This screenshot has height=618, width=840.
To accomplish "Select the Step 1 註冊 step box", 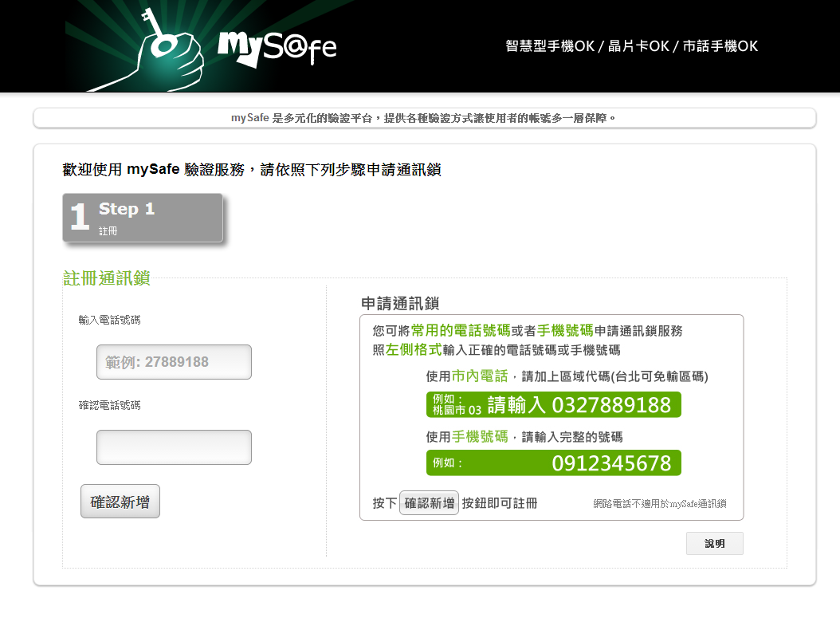I will point(143,218).
